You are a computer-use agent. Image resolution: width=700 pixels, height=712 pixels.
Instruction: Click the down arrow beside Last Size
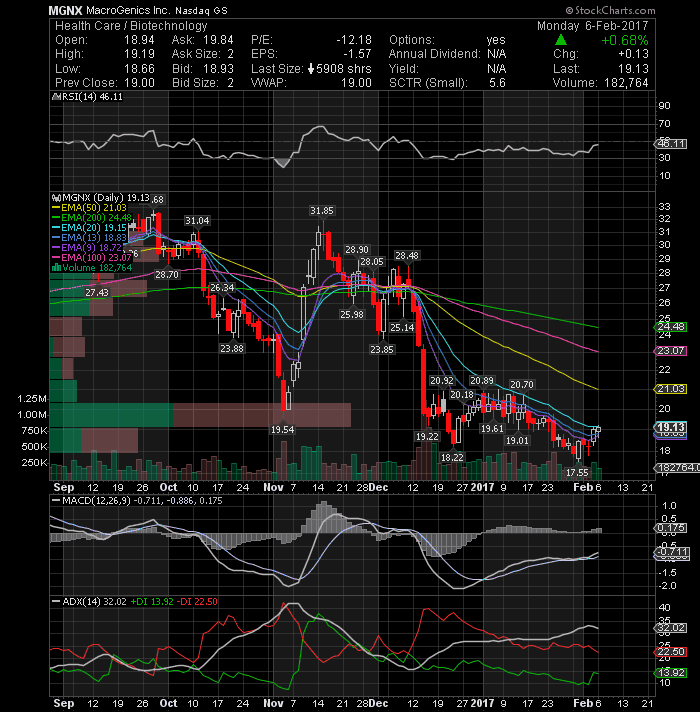coord(311,69)
